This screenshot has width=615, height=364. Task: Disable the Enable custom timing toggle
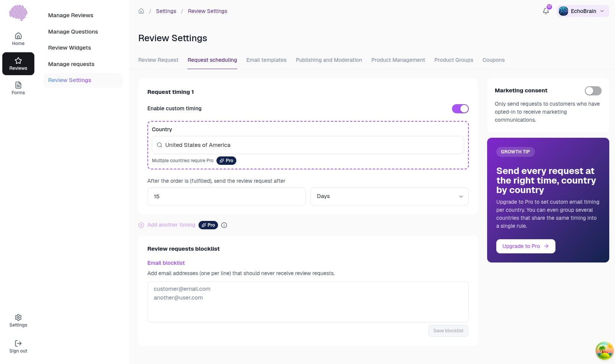(460, 109)
